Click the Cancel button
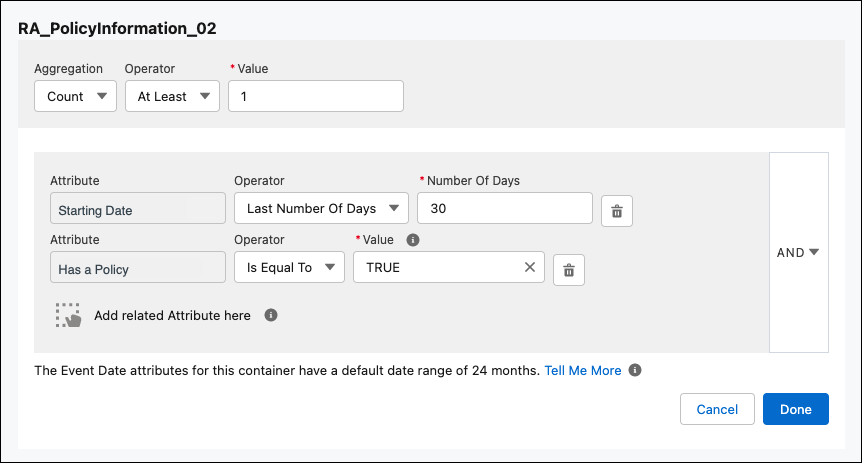The width and height of the screenshot is (862, 463). coord(717,409)
